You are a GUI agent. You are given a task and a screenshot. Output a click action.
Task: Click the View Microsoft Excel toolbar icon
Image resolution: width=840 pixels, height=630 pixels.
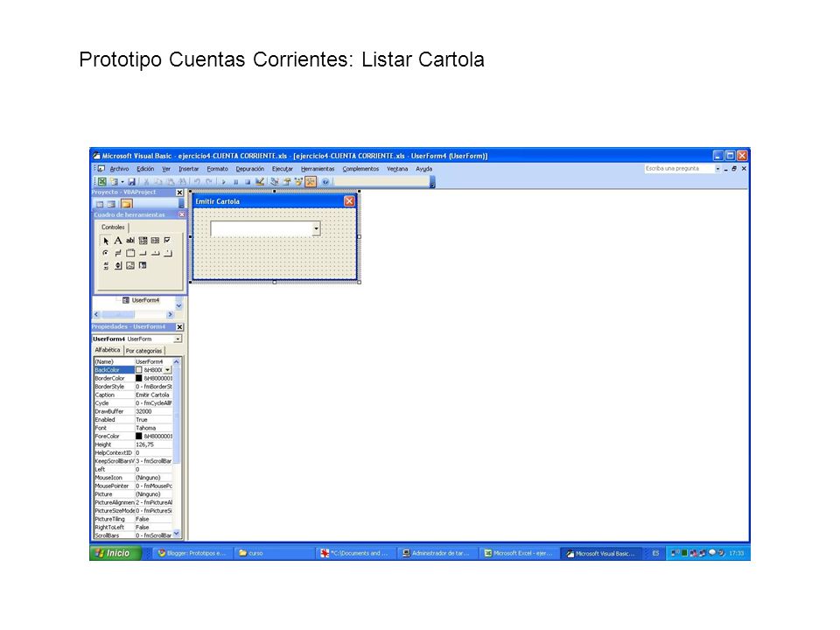[101, 182]
